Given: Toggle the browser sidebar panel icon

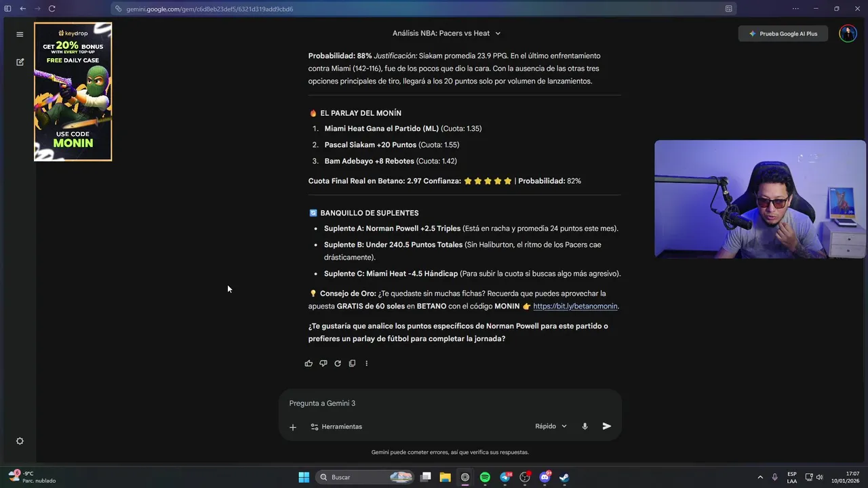Looking at the screenshot, I should pyautogui.click(x=7, y=9).
